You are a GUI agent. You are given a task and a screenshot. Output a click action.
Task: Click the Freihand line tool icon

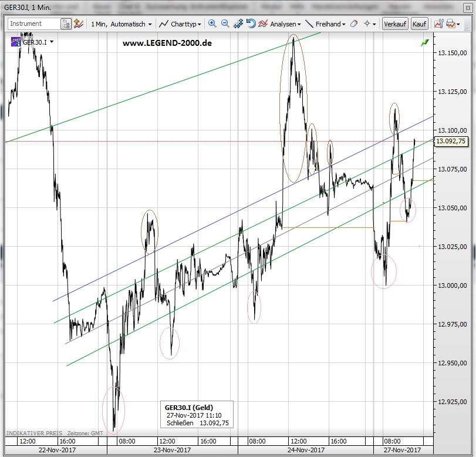click(309, 23)
